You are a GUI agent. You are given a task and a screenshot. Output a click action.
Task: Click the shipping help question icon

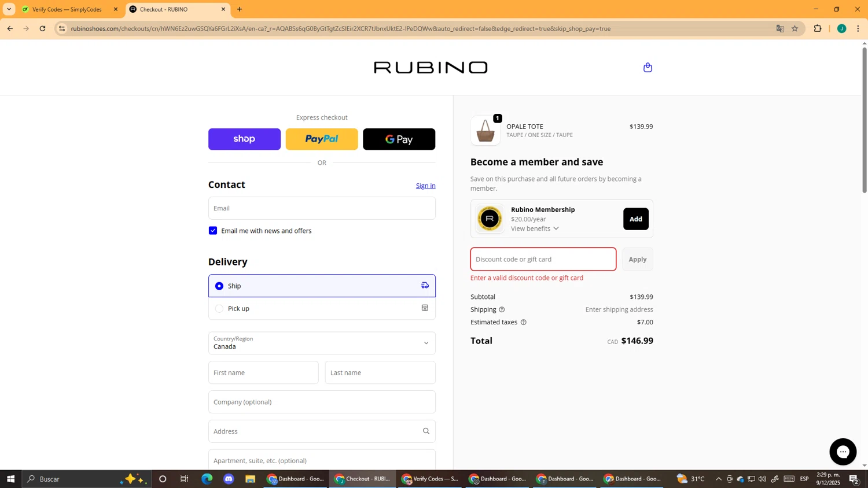(x=502, y=310)
